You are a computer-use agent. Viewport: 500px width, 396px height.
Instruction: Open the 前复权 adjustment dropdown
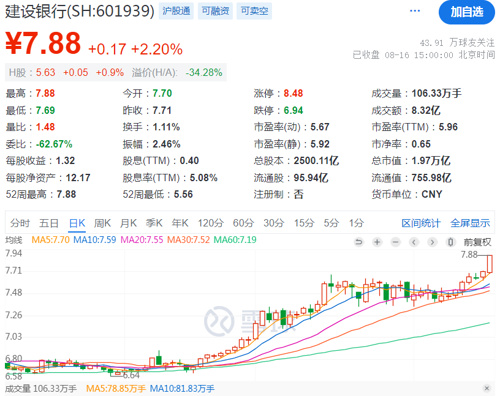(477, 242)
